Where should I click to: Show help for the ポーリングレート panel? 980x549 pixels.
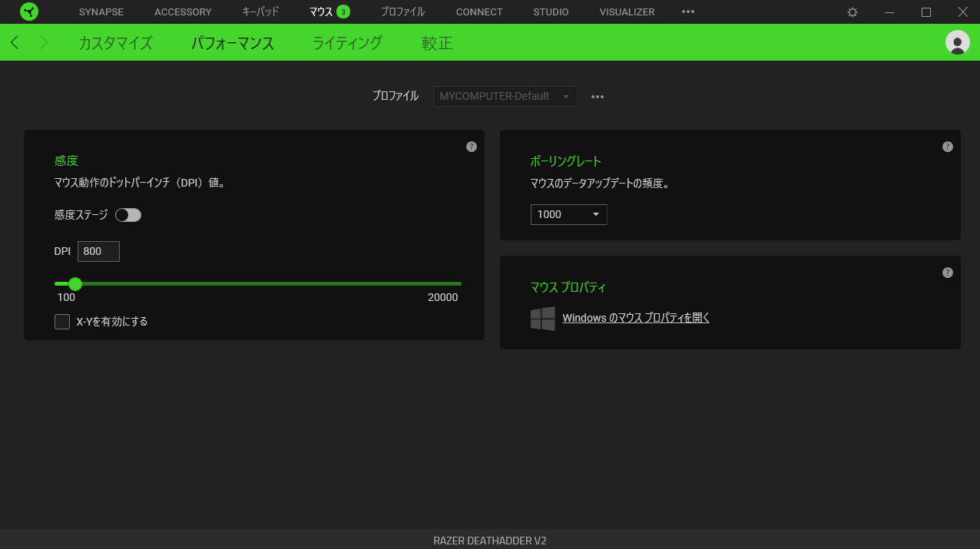point(948,147)
